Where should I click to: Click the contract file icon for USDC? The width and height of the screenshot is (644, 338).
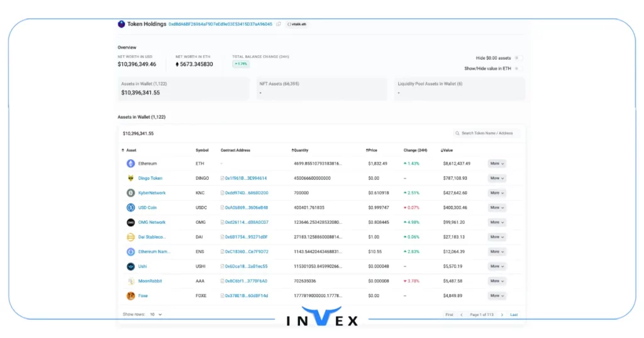coord(222,208)
